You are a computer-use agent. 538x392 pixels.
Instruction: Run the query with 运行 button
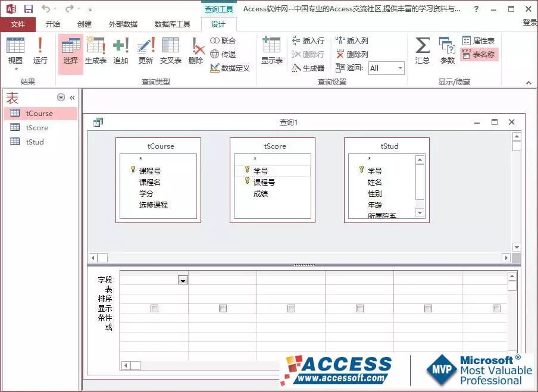click(39, 51)
